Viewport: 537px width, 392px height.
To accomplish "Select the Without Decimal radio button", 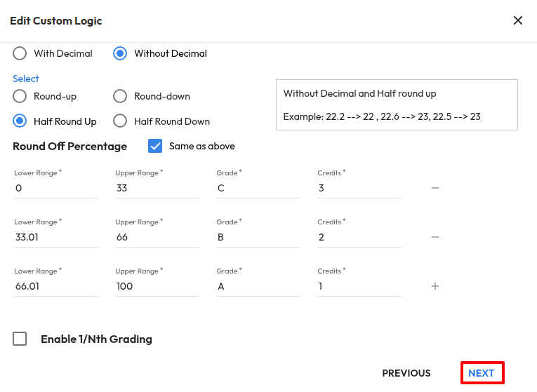I will click(120, 53).
